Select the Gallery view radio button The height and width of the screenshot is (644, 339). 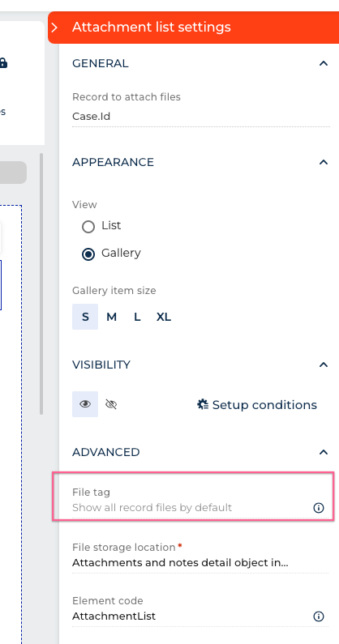point(88,254)
